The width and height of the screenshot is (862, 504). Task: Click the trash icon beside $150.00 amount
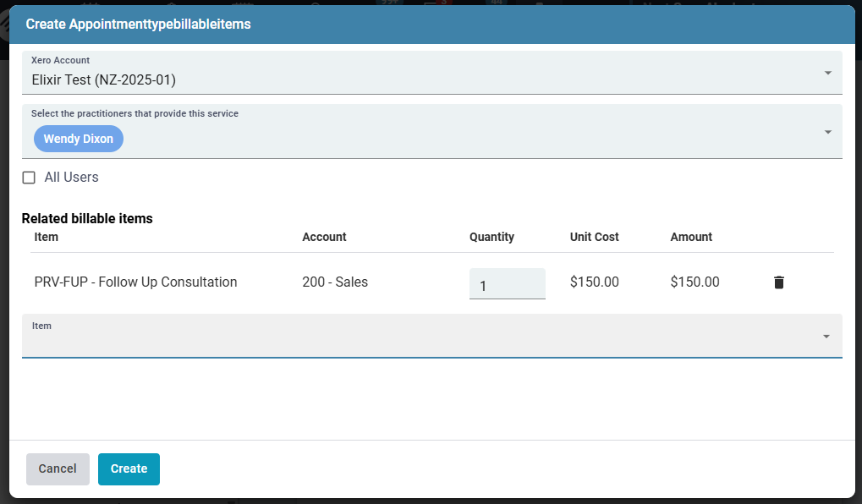click(x=778, y=282)
